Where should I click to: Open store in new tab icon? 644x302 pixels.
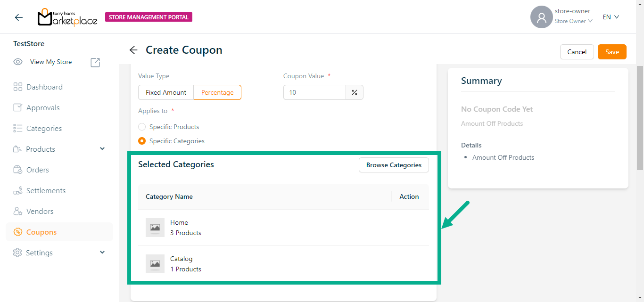(95, 62)
